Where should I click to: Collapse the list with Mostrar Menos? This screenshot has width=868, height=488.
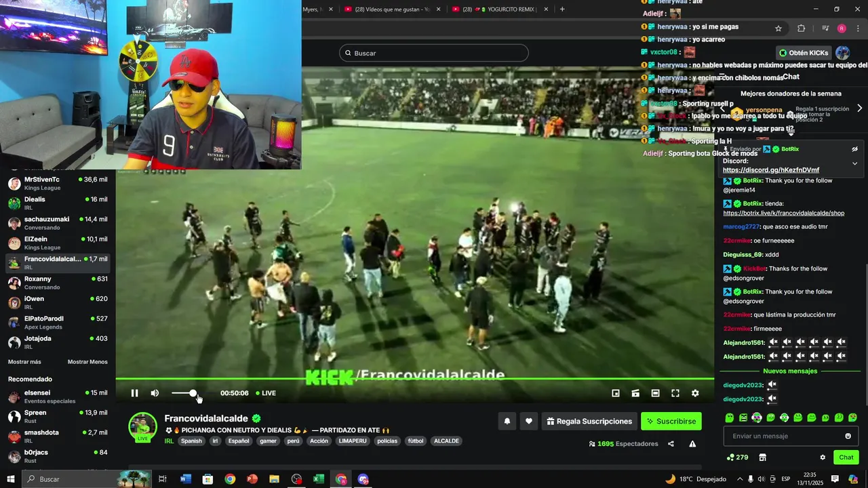(x=87, y=362)
